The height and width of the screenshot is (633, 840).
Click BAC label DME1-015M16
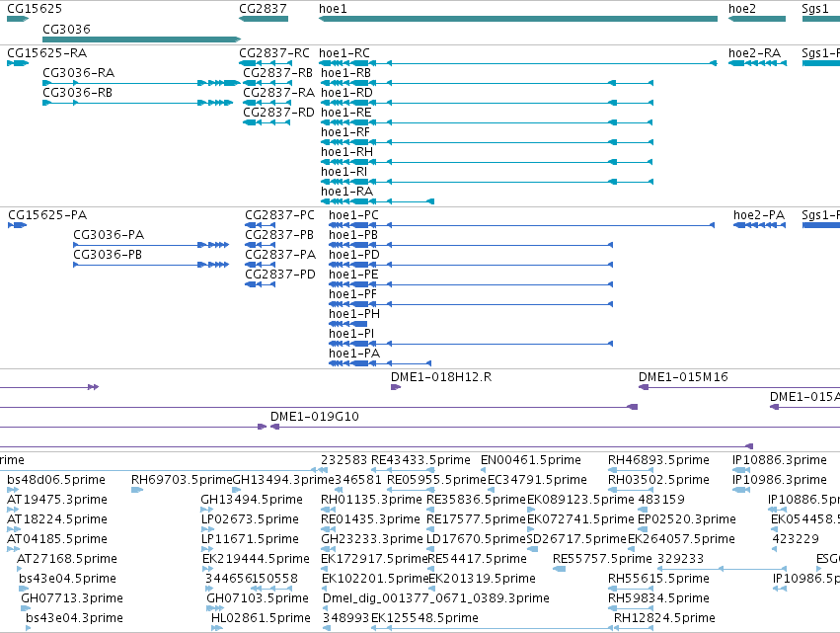[683, 377]
